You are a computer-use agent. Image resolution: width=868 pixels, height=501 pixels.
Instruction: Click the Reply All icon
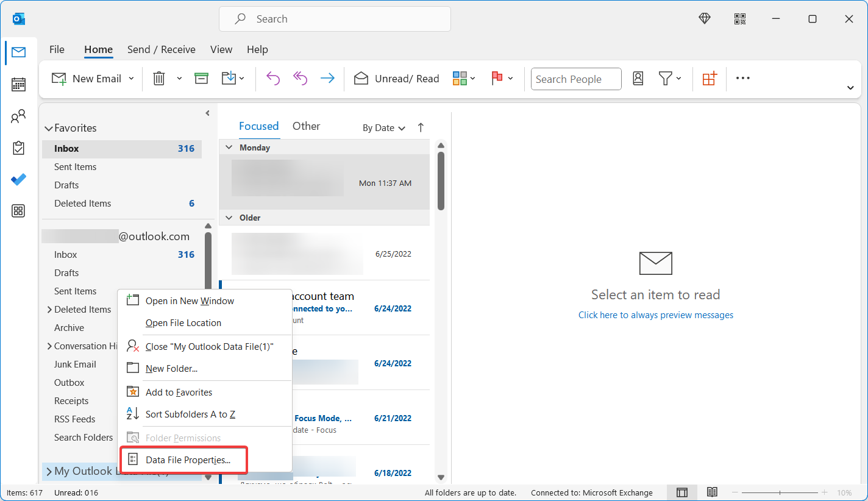click(300, 79)
